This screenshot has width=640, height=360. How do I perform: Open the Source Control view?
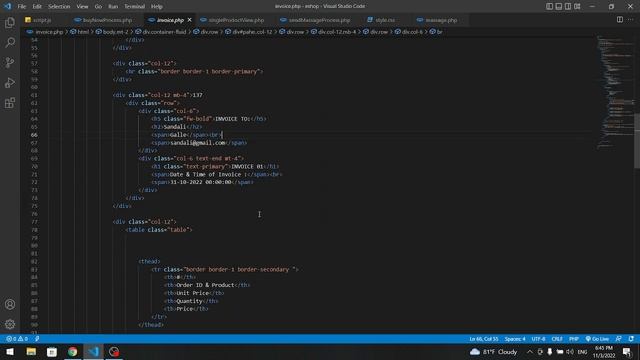click(10, 62)
